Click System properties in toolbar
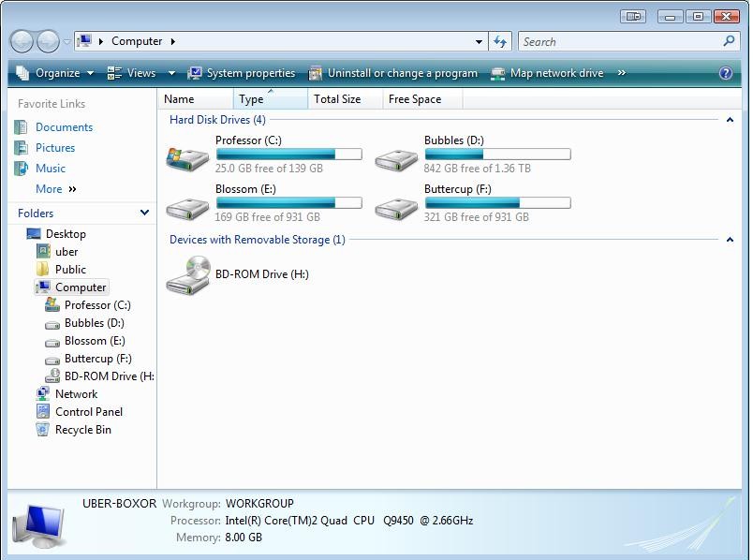 (x=242, y=73)
